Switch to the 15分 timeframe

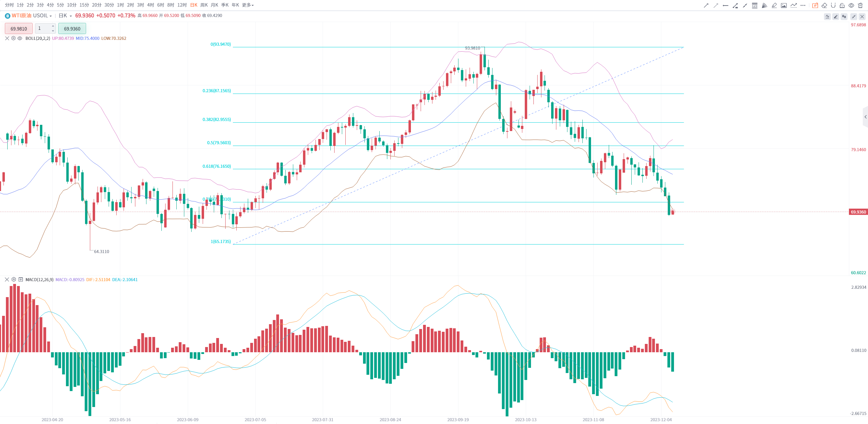84,5
